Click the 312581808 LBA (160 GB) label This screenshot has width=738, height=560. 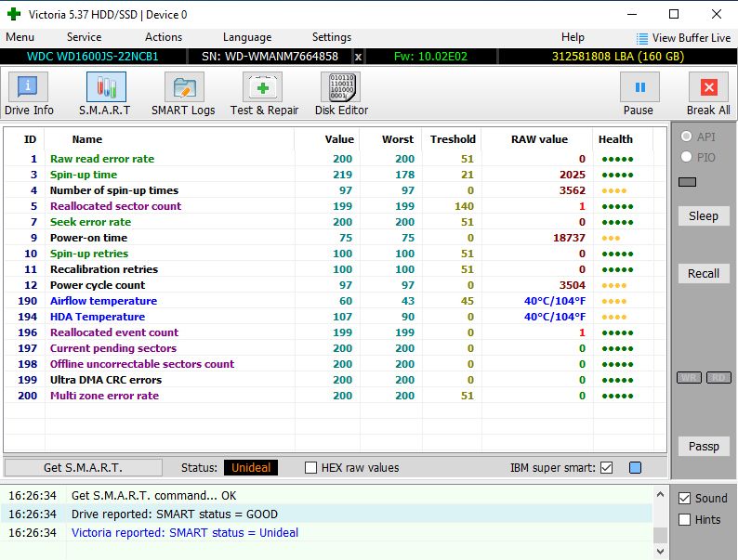coord(617,57)
